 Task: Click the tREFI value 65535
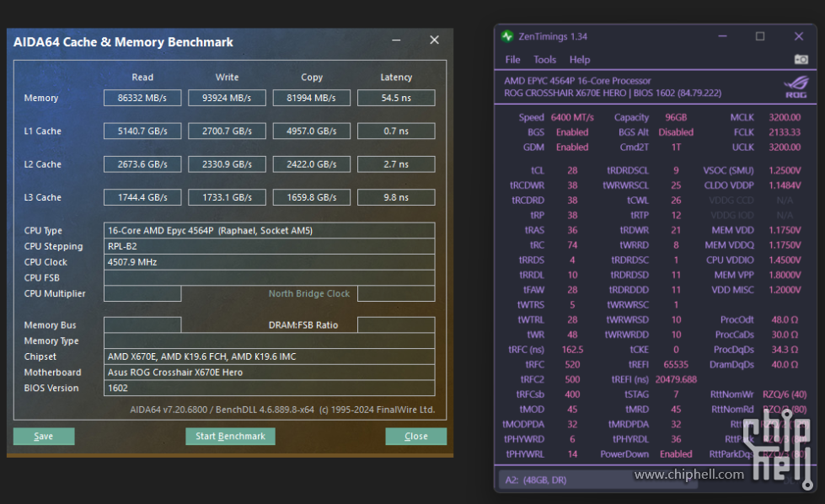coord(676,365)
